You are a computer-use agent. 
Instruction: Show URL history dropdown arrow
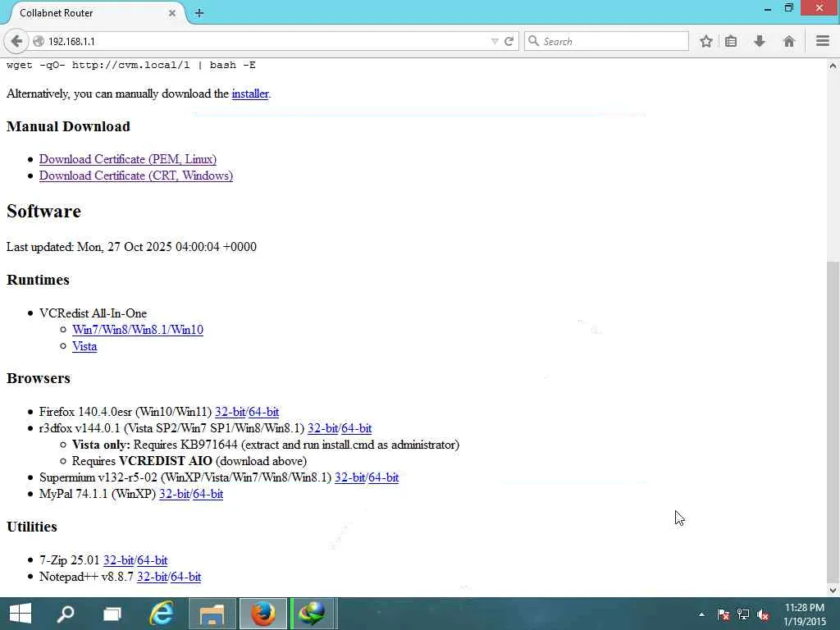click(495, 41)
